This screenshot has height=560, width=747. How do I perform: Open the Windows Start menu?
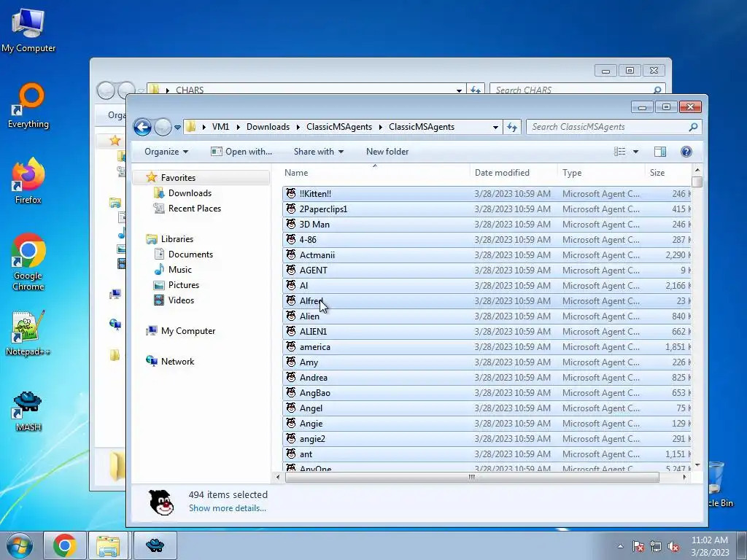point(20,545)
